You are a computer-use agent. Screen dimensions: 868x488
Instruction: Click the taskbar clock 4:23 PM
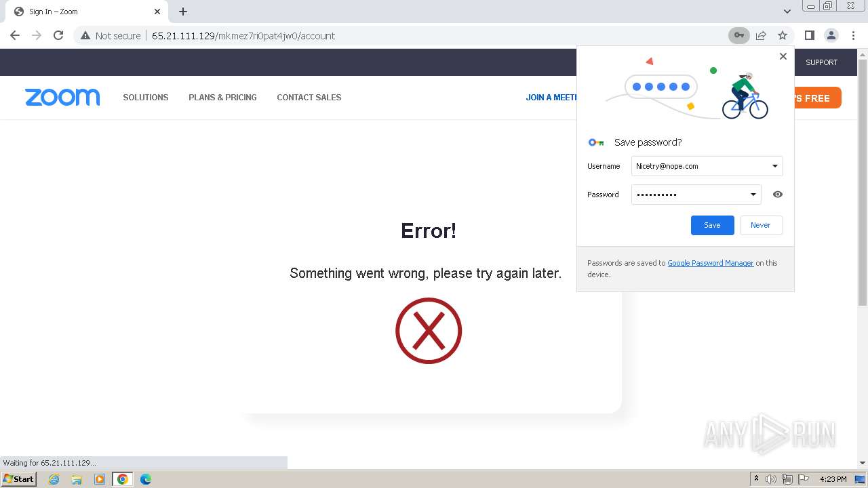(833, 479)
